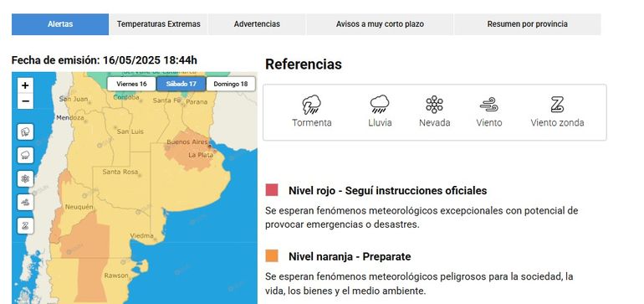Select the Sábado 17 day button

point(181,84)
